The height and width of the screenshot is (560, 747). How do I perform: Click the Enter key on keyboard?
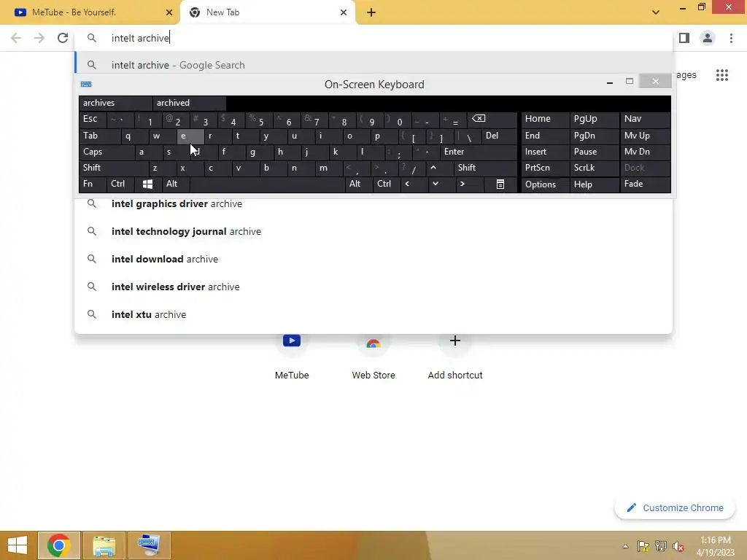point(479,152)
